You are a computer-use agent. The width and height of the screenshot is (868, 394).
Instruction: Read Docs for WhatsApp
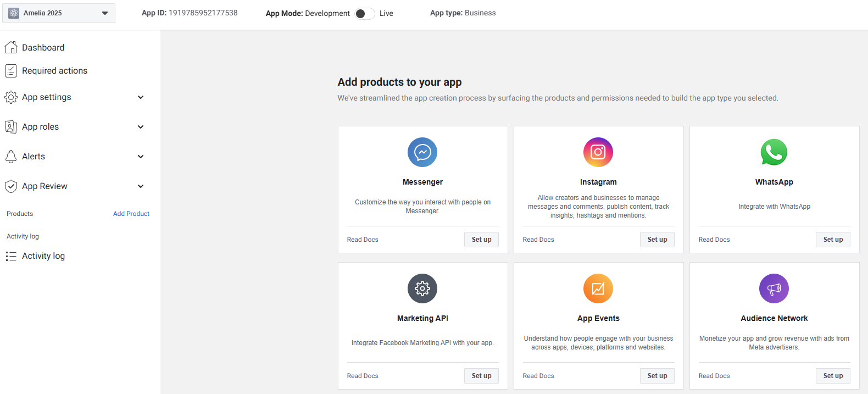click(714, 240)
